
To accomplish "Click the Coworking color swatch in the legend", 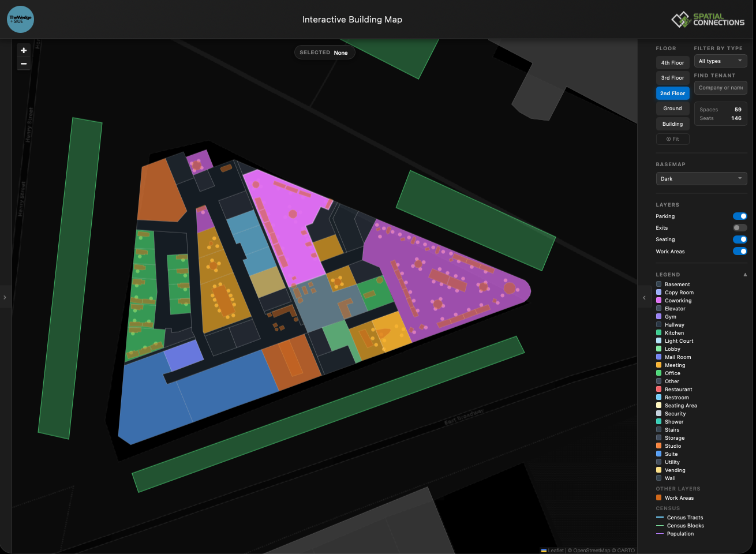I will pyautogui.click(x=658, y=300).
